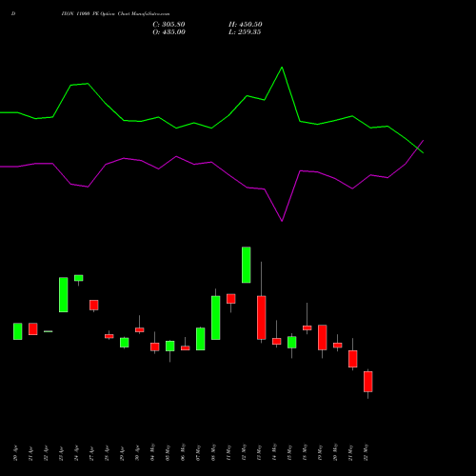The width and height of the screenshot is (476, 476).
Task: Click the 23 Apr date label
Action: (61, 453)
